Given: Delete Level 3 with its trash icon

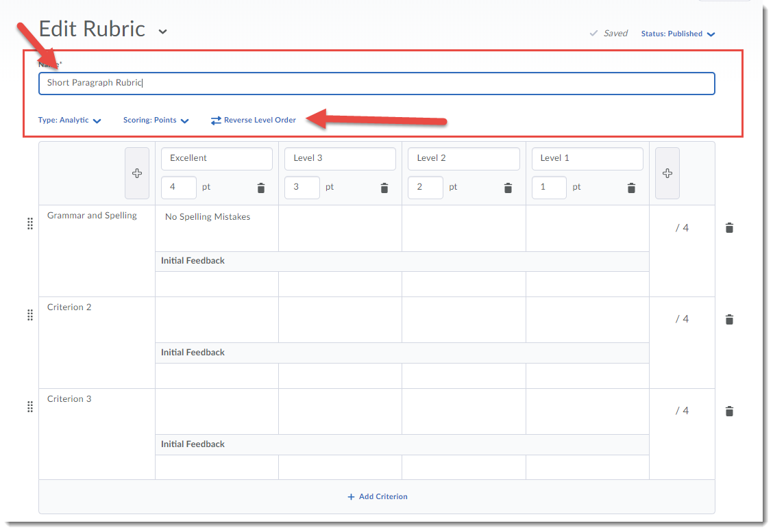Looking at the screenshot, I should coord(384,187).
